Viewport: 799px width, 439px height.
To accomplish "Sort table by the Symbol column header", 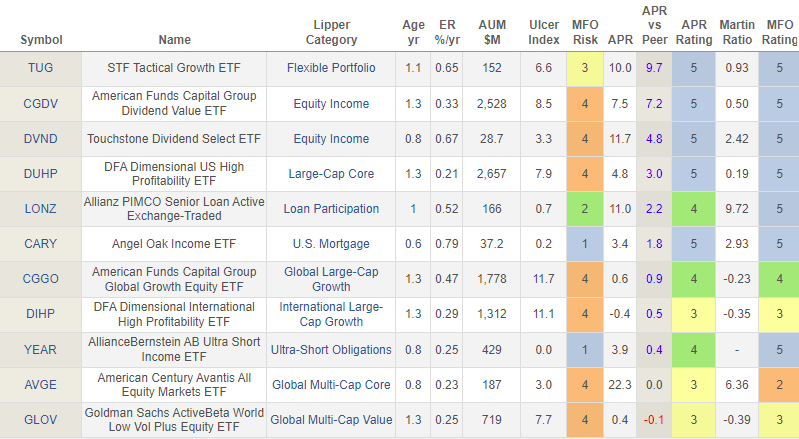I will [40, 40].
